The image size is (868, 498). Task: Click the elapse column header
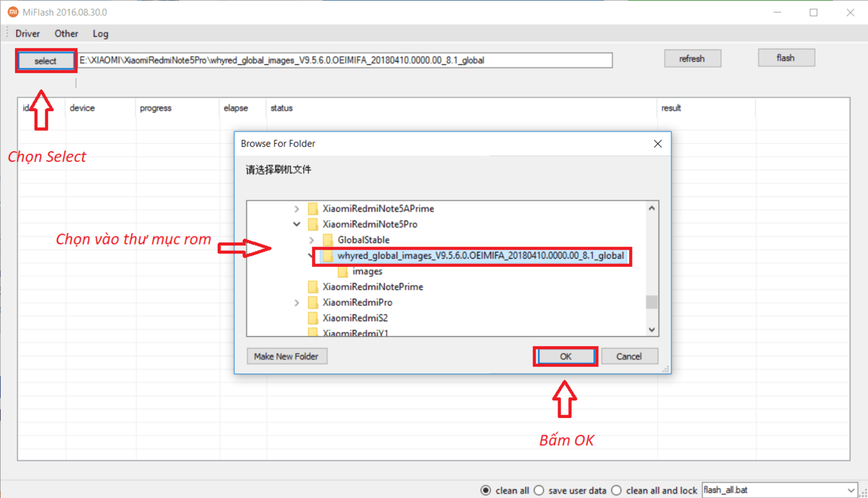[x=235, y=108]
